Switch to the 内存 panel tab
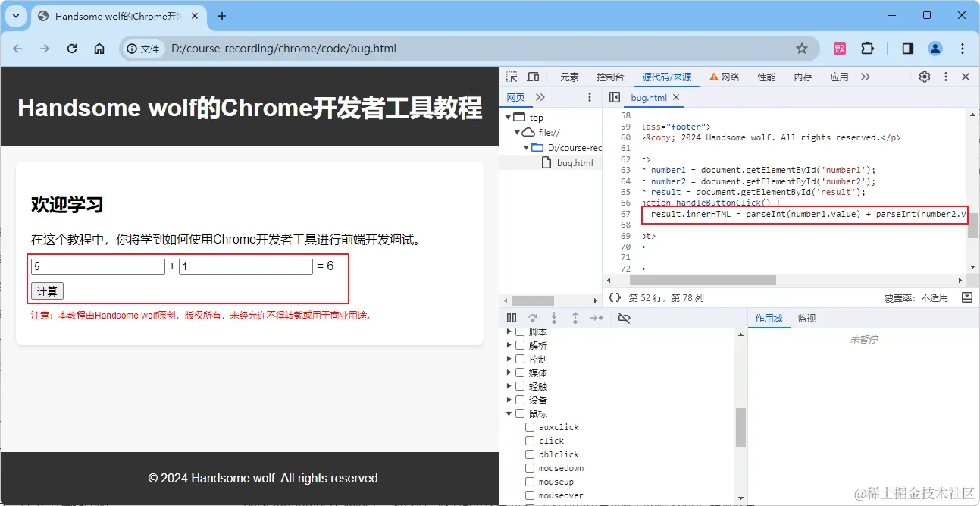 pyautogui.click(x=803, y=77)
